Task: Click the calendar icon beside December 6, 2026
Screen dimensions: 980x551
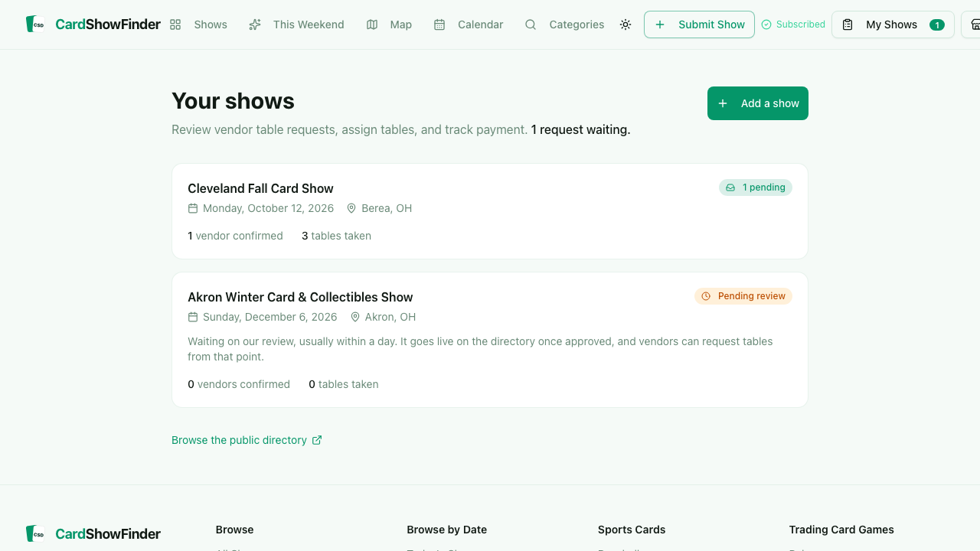Action: (x=193, y=317)
